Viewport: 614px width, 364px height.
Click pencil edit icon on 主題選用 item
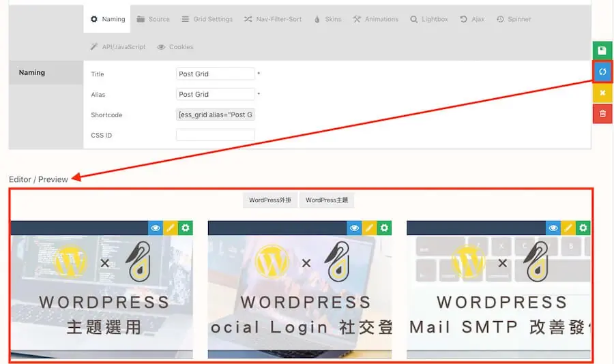(171, 228)
